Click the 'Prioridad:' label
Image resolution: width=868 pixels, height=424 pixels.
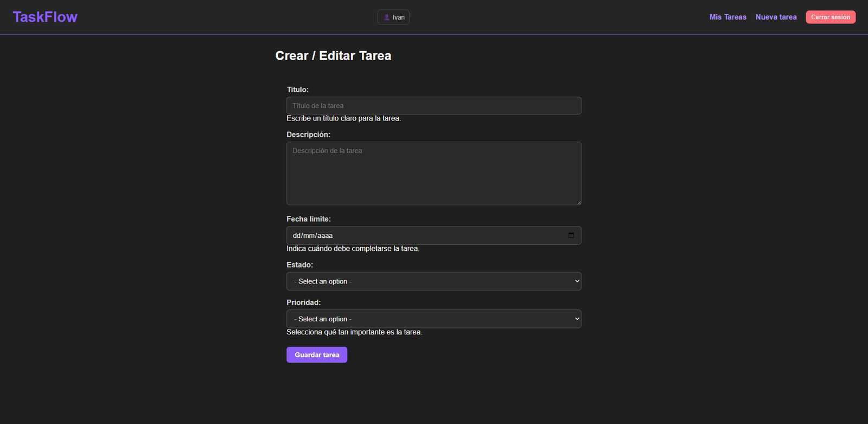304,302
